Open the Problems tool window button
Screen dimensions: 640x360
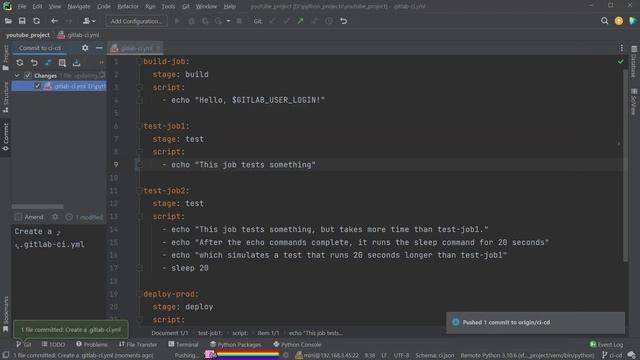[92, 344]
